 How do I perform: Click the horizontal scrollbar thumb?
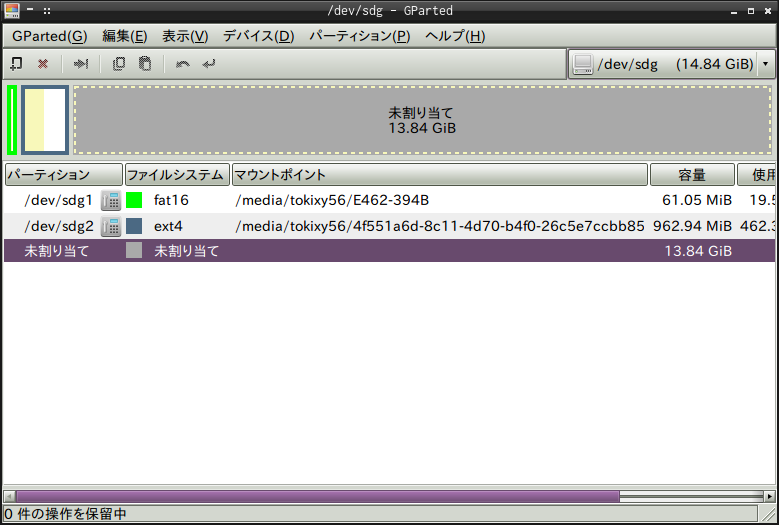coord(318,496)
